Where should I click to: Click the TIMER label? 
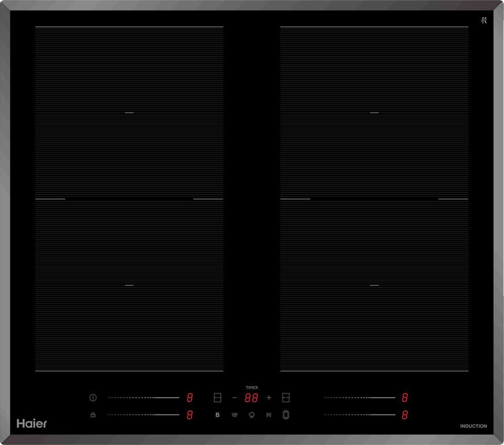coord(251,388)
